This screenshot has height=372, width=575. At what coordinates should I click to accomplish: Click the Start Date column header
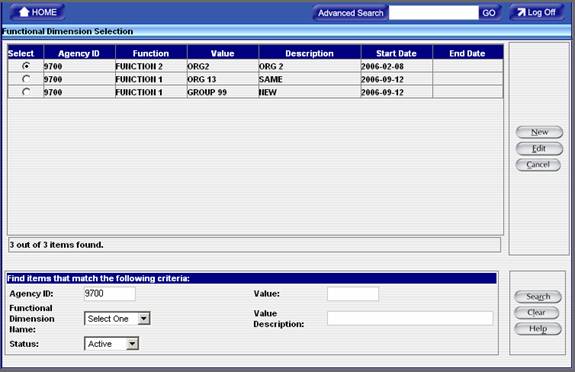tap(396, 53)
